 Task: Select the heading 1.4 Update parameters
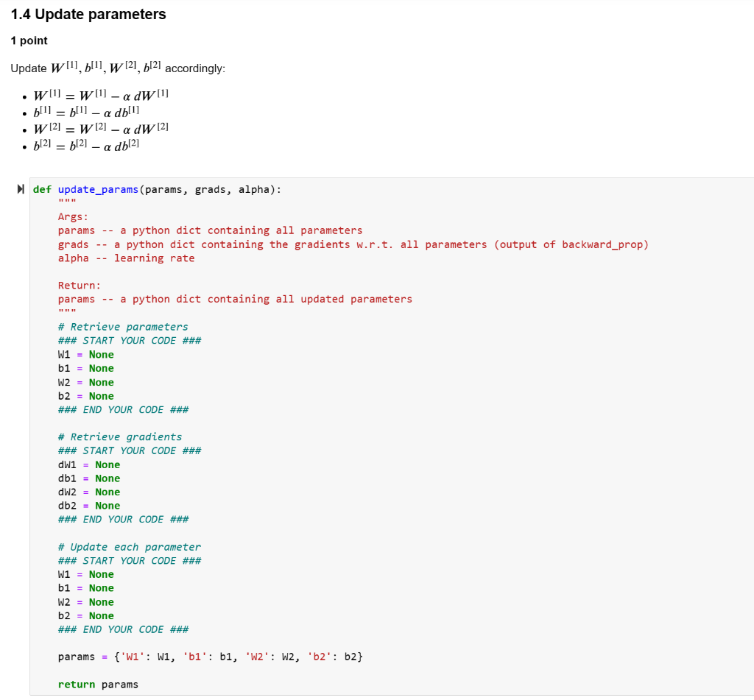pyautogui.click(x=88, y=14)
